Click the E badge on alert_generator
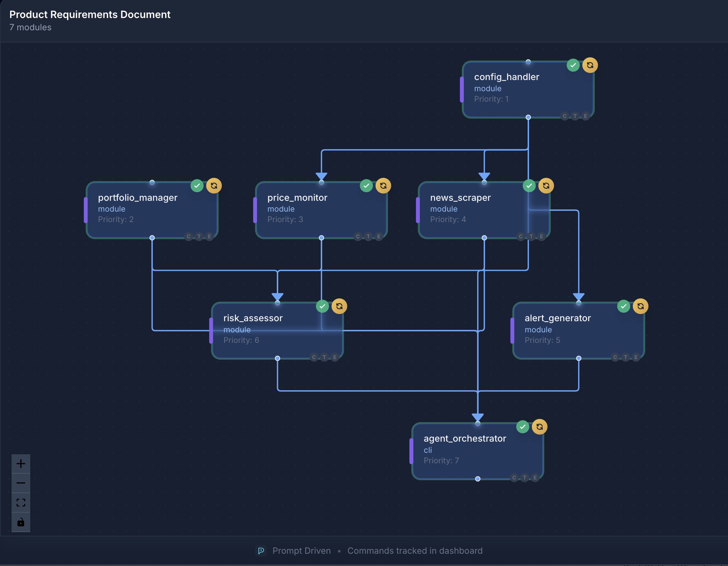 [x=636, y=357]
